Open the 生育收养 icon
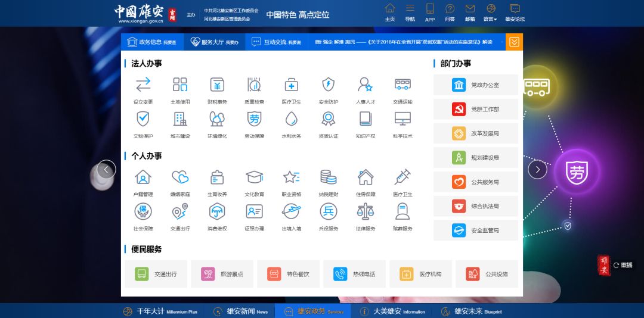Viewport: 644px width, 318px height. click(217, 177)
